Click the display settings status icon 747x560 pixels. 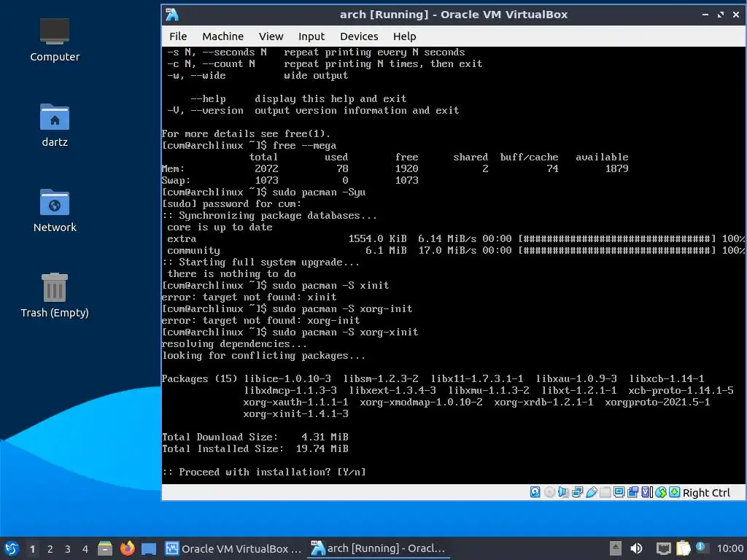click(x=619, y=492)
